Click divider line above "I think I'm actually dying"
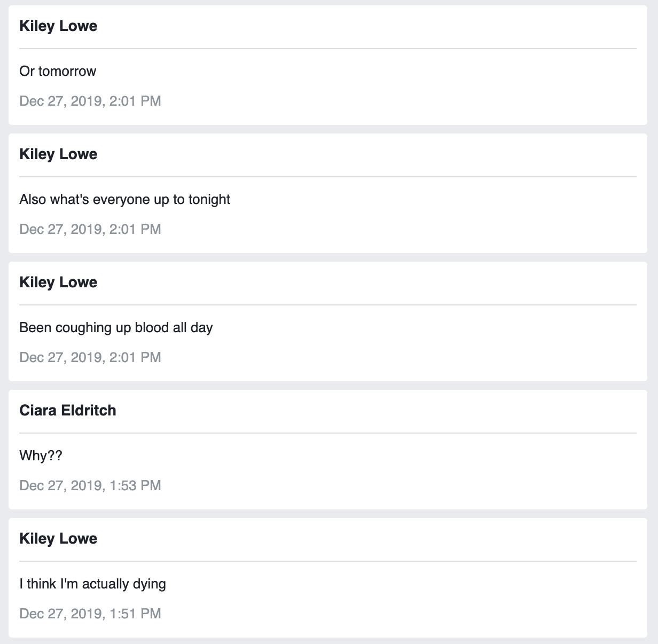Viewport: 658px width, 644px height. click(x=328, y=561)
